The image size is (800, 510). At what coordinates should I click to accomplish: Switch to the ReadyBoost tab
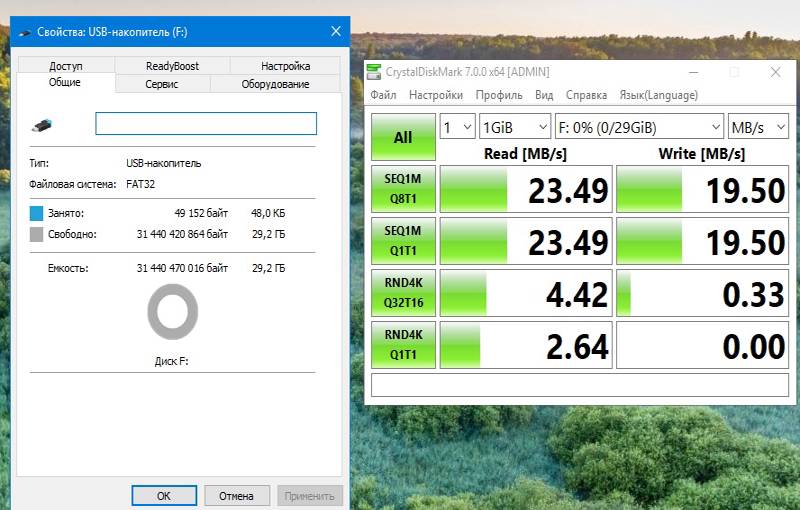pyautogui.click(x=172, y=66)
